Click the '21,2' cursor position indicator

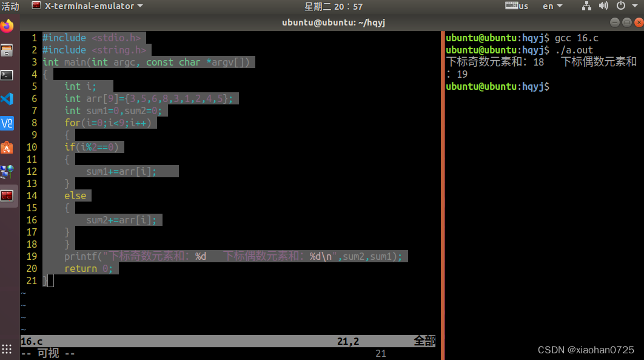348,342
